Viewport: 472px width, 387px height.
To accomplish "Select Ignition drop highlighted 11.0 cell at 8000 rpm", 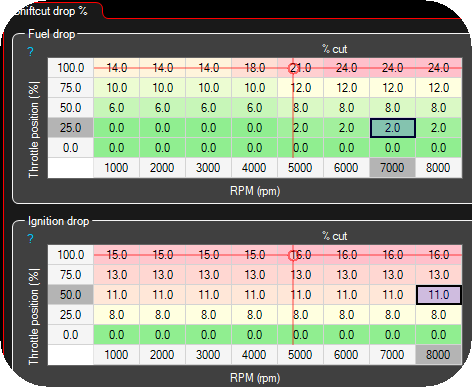I will (439, 295).
